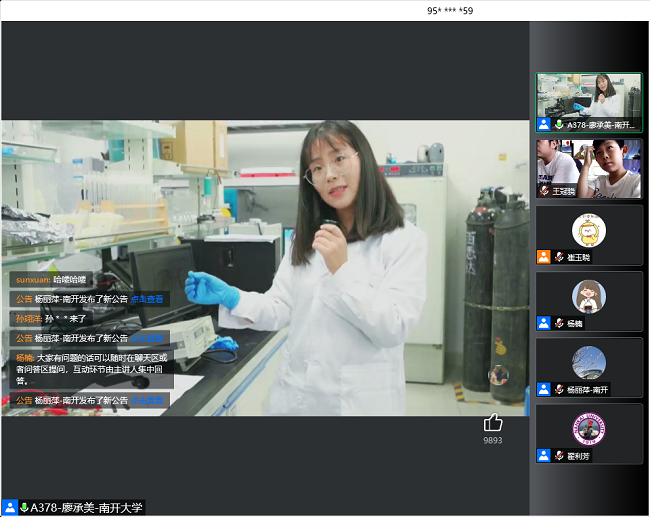Click the muted microphone icon next to 崔玉聪
Viewport: 650px width, 517px height.
pos(559,257)
